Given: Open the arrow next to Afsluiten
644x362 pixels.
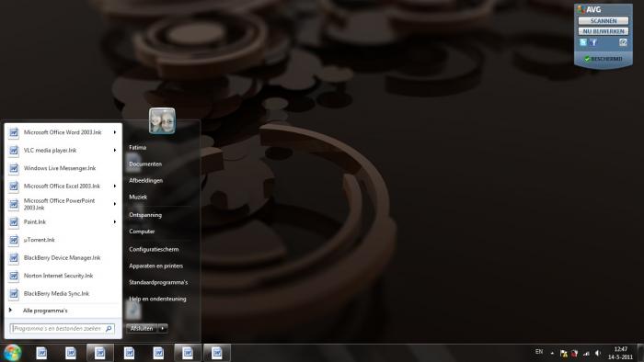Looking at the screenshot, I should pyautogui.click(x=163, y=328).
